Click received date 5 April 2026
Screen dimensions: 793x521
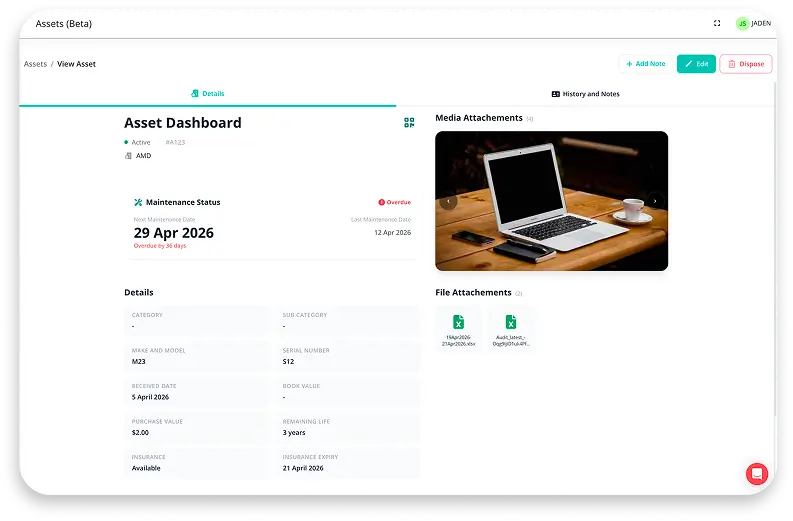coord(150,397)
